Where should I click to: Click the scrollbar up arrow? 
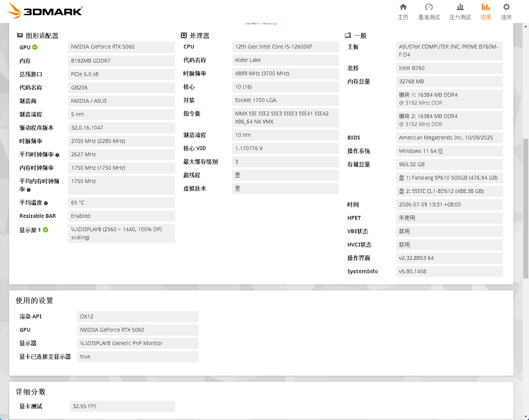[x=526, y=26]
